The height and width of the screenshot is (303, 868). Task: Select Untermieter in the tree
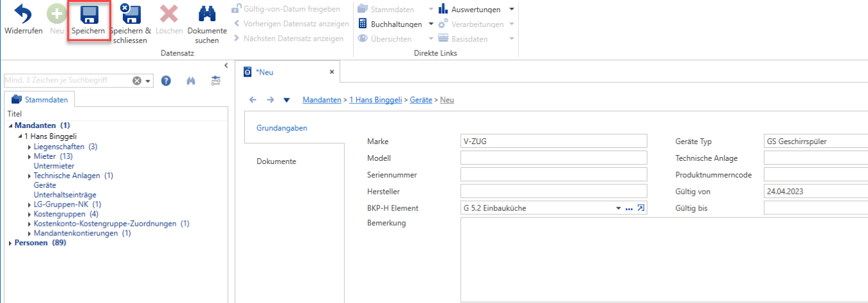54,166
